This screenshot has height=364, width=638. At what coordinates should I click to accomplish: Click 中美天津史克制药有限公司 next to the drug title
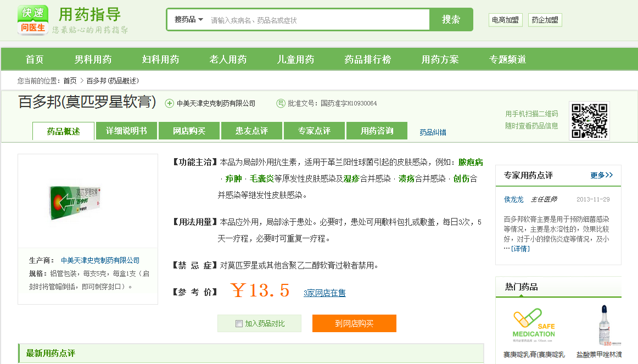point(216,103)
